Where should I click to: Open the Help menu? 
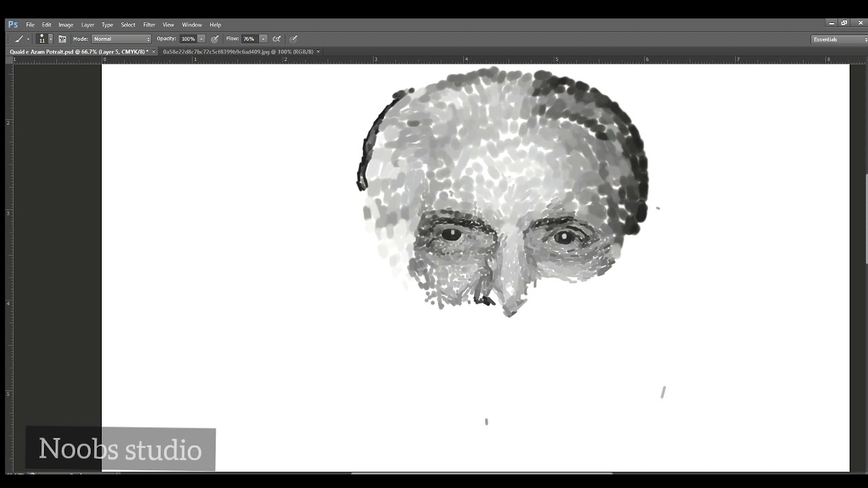(215, 24)
